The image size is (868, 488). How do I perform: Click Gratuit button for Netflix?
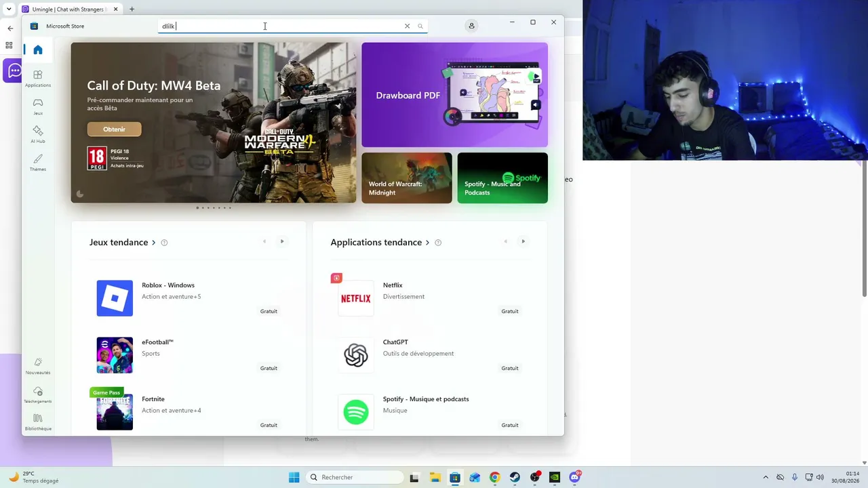[510, 311]
